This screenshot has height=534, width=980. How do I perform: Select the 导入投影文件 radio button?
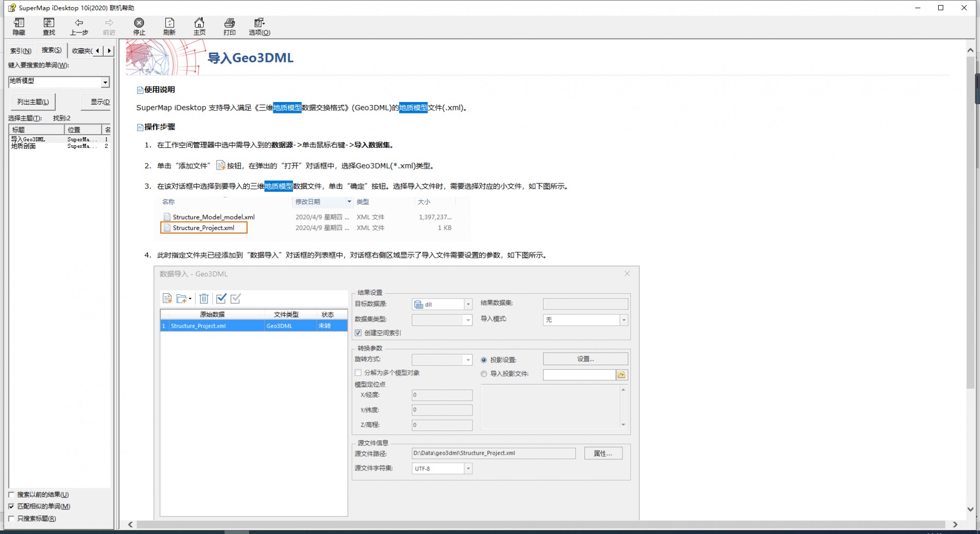[484, 374]
